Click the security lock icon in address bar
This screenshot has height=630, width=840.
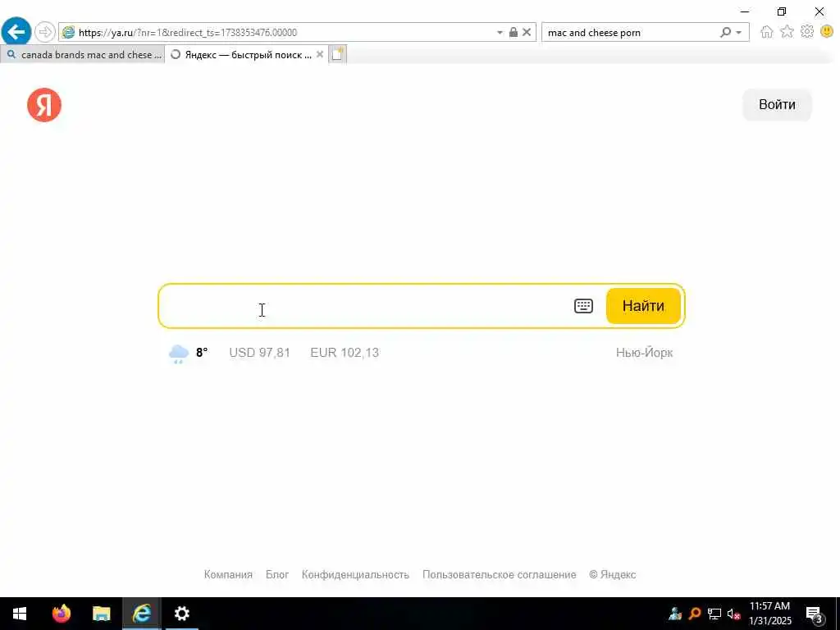pyautogui.click(x=514, y=32)
